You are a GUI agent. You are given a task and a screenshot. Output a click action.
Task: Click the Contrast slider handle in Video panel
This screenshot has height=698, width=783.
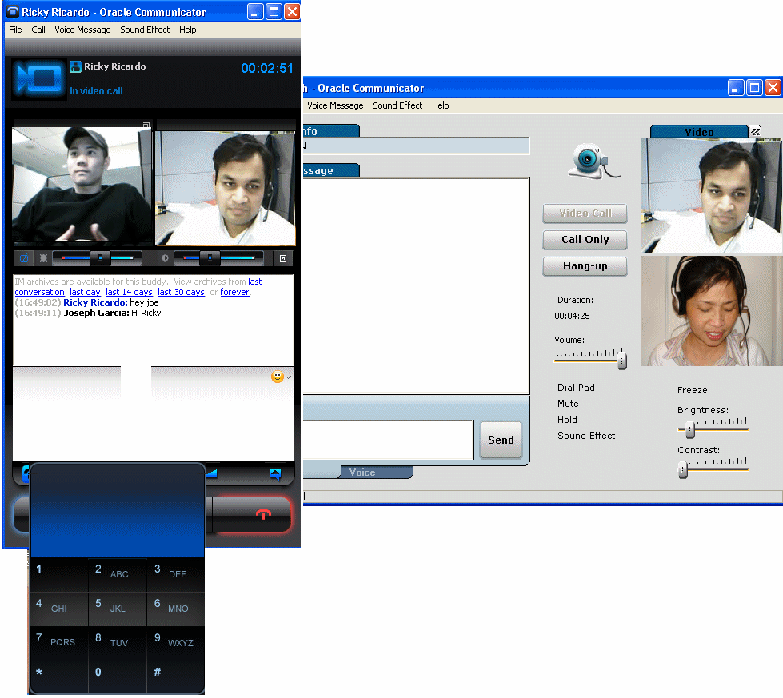coord(683,469)
